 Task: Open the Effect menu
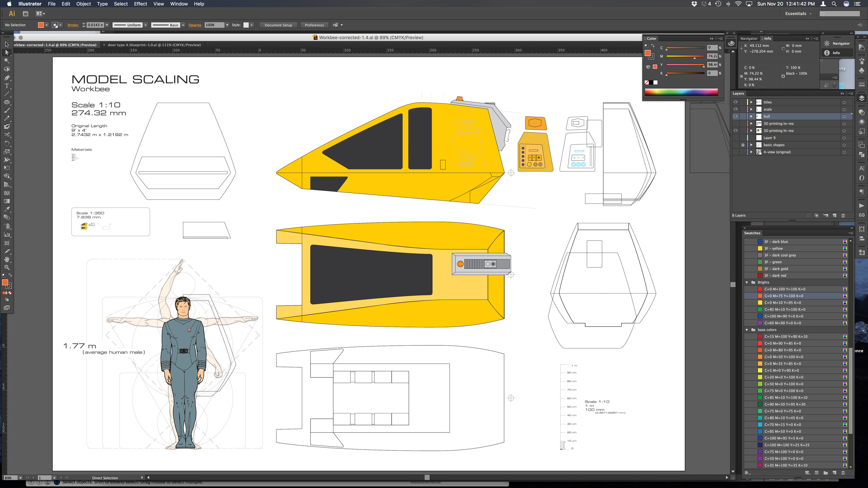(x=140, y=4)
